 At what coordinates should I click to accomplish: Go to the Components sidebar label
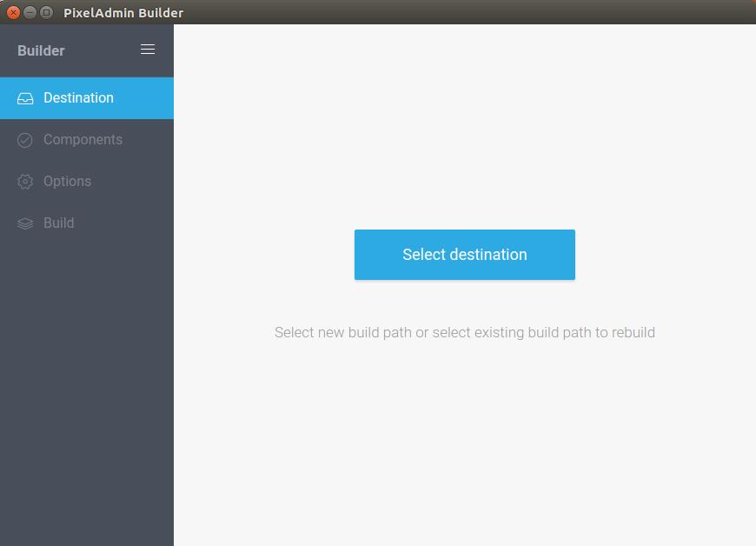83,140
